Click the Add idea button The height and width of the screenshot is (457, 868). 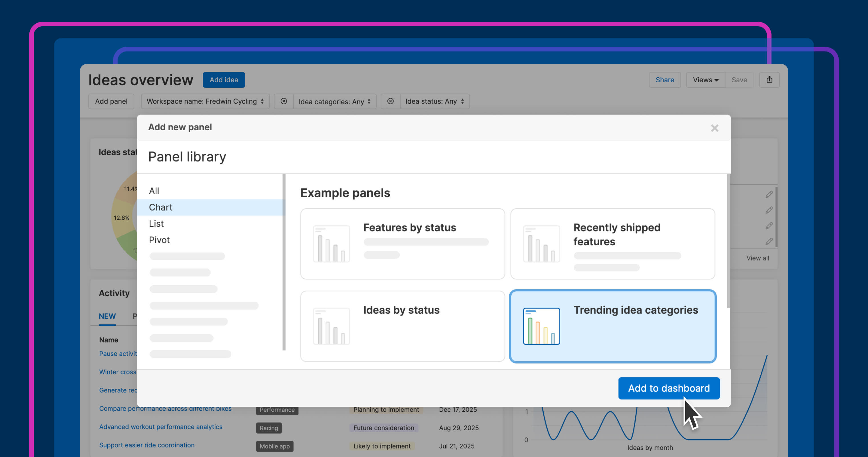tap(223, 80)
